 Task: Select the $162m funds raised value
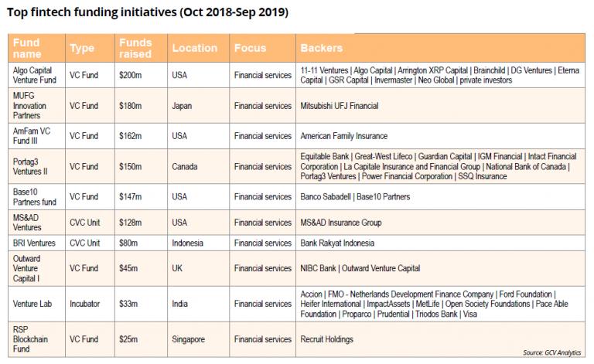[131, 136]
